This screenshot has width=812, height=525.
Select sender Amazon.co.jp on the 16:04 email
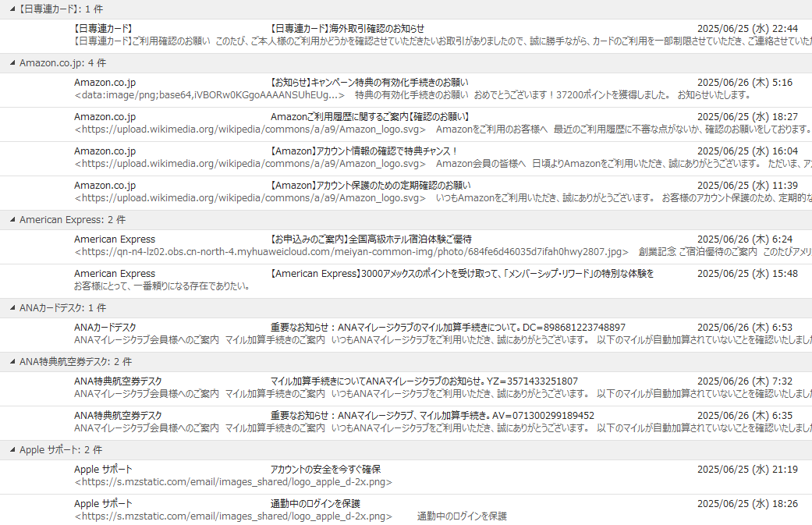105,151
